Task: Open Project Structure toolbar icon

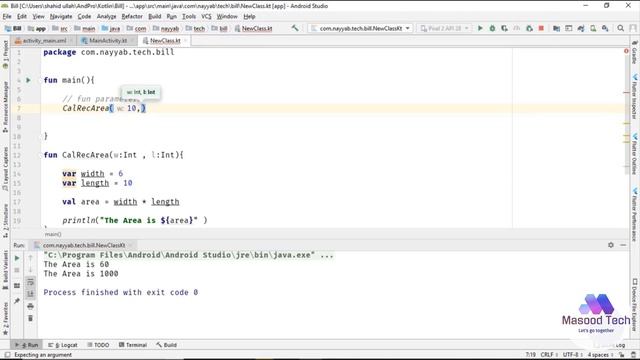Action: click(x=556, y=28)
